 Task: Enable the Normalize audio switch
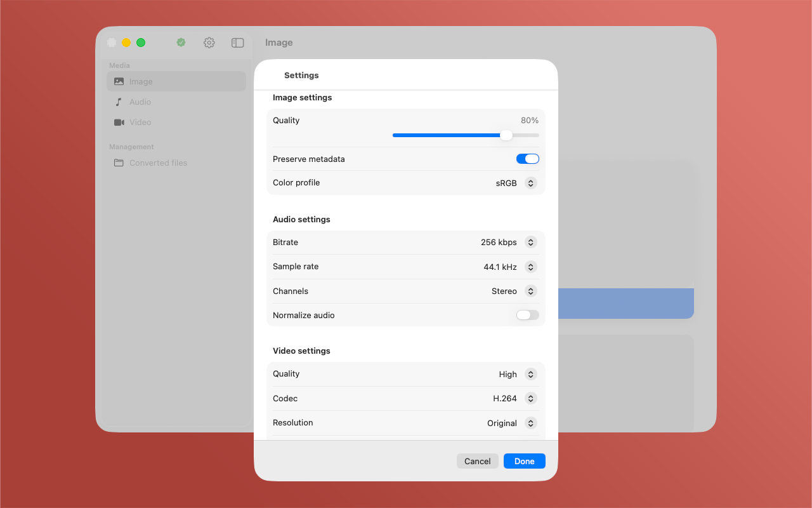528,315
